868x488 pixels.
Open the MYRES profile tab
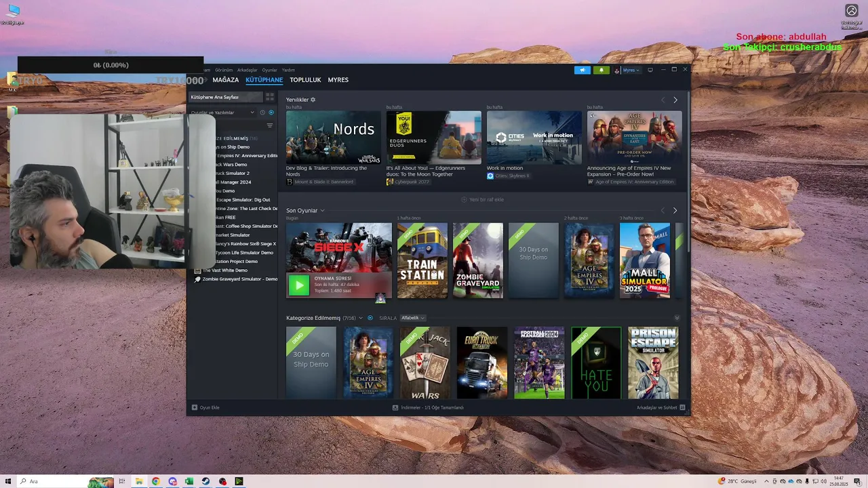[x=338, y=80]
